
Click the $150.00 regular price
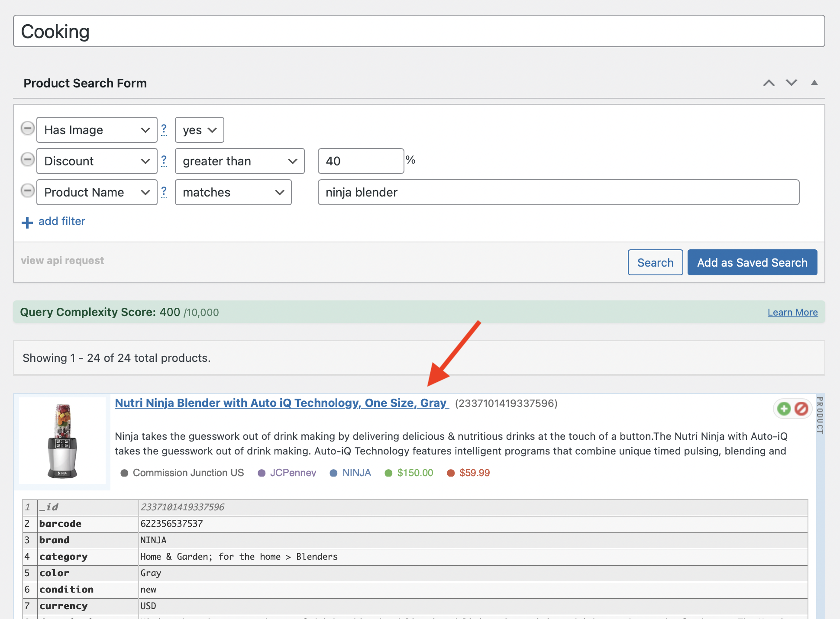pyautogui.click(x=415, y=473)
